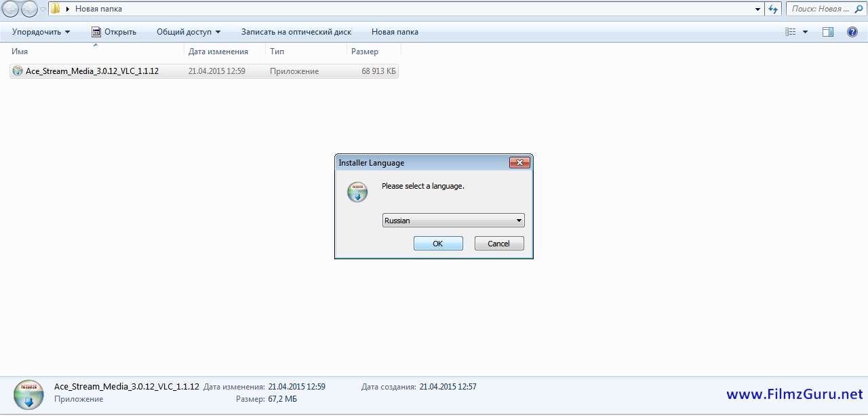
Task: Click the large file icon in details pane
Action: point(28,394)
